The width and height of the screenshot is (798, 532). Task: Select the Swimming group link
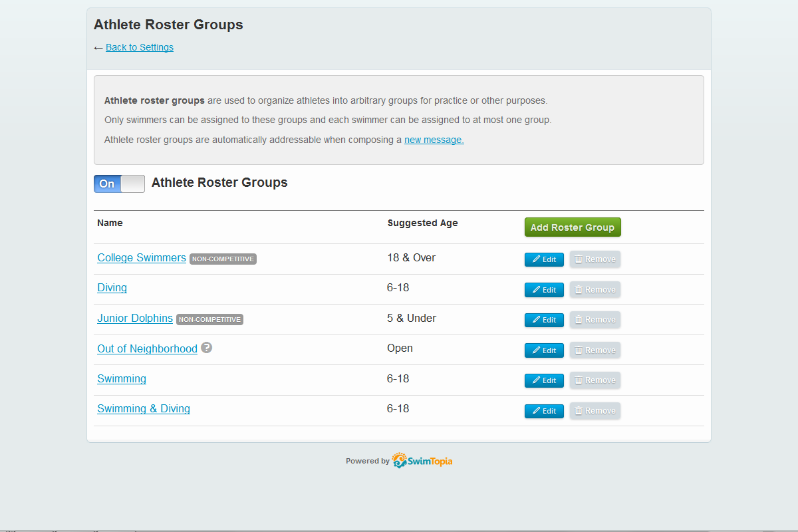[x=122, y=378]
